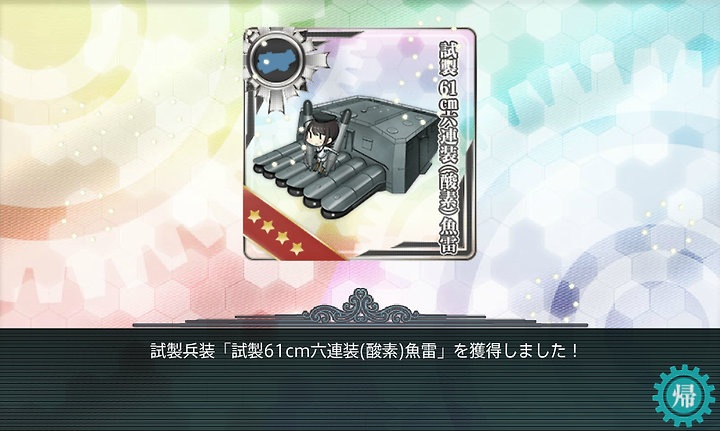Click the second gold star on the ribbon
The image size is (720, 431).
(268, 227)
